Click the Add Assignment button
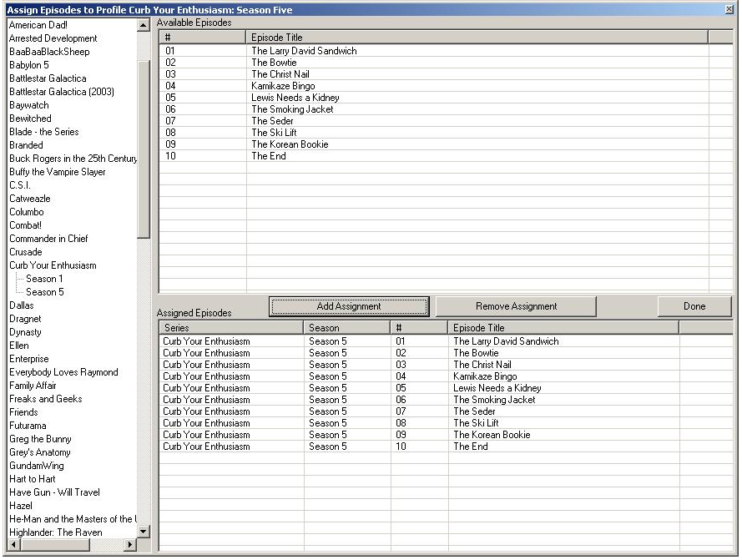The image size is (742, 560). (x=349, y=306)
